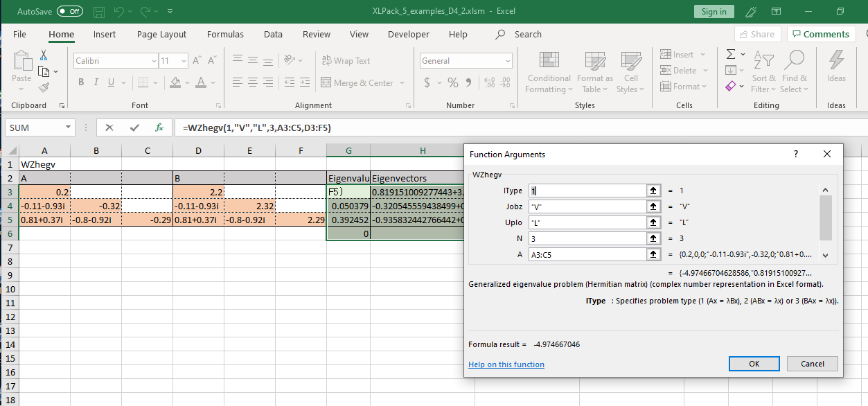Click the Save icon in title bar

99,12
